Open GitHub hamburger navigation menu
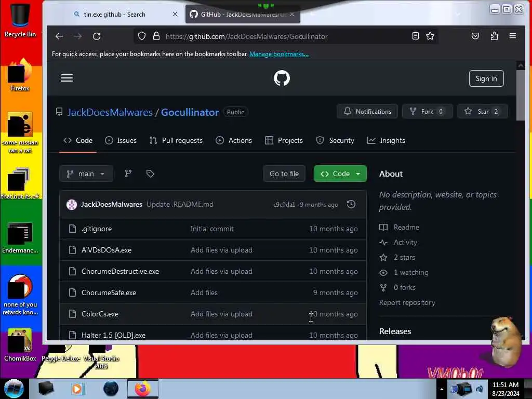Viewport: 532px width, 399px height. [x=67, y=78]
